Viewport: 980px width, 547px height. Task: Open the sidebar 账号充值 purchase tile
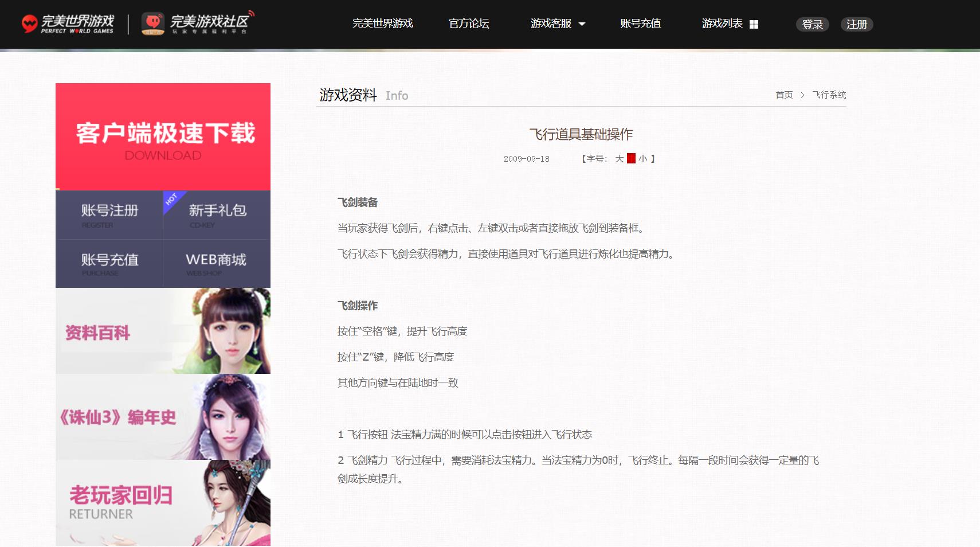109,264
